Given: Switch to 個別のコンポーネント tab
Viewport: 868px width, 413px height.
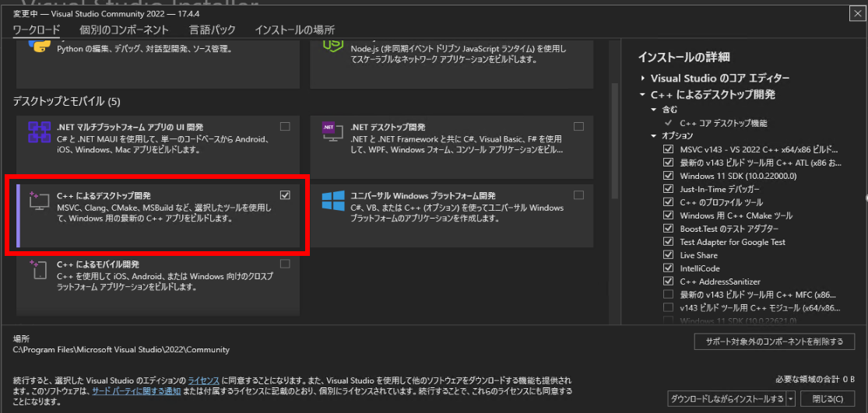Looking at the screenshot, I should point(124,30).
